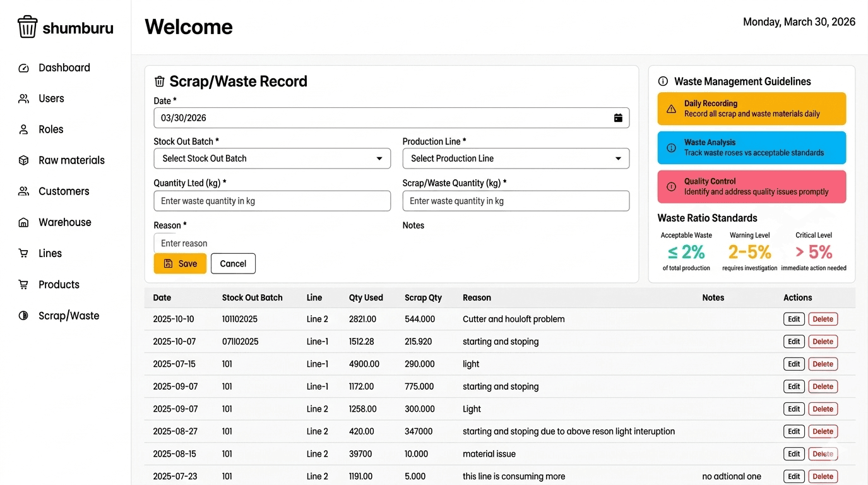Screen dimensions: 868x485
Task: Navigate to the Roles menu item
Action: [23, 129]
